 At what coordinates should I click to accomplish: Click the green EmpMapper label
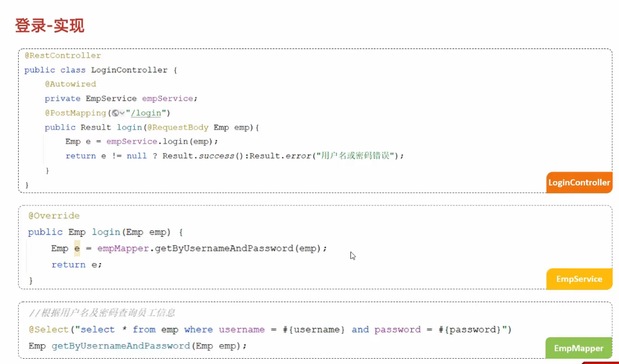pos(579,348)
